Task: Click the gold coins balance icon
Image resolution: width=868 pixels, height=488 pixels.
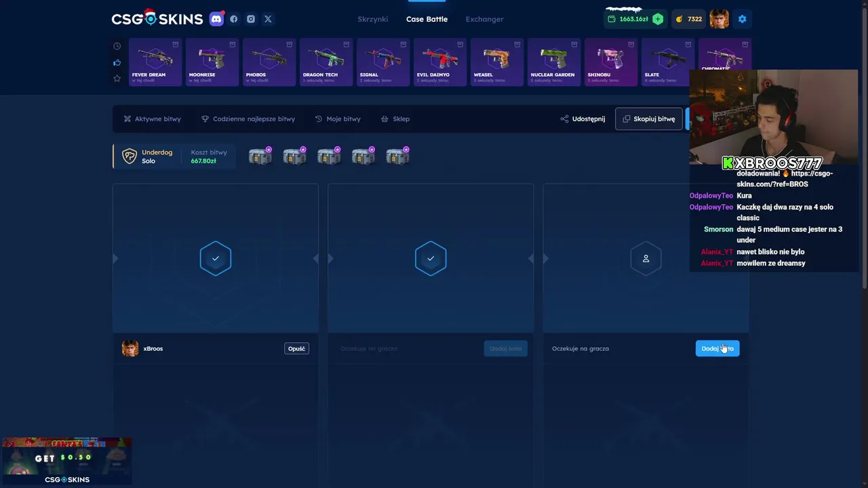Action: 679,19
